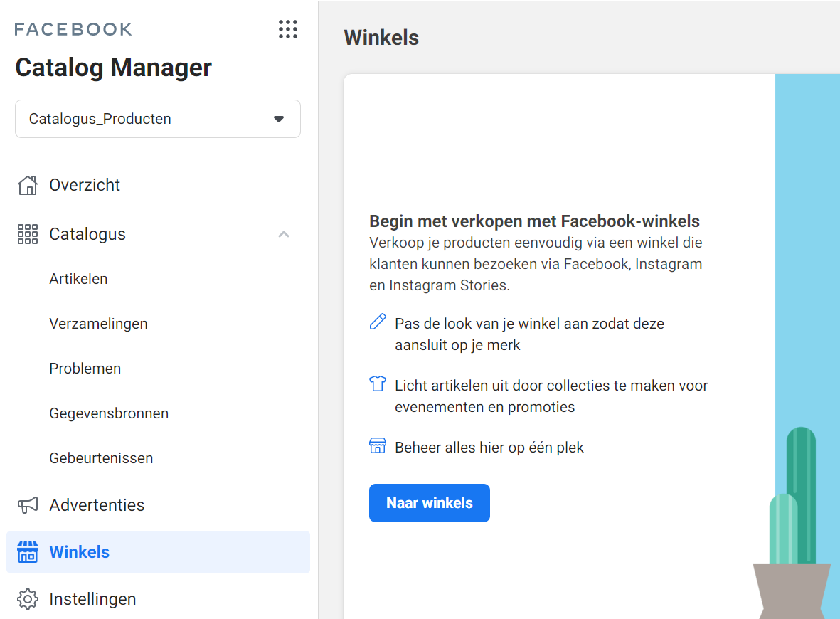
Task: Click the Winkels page heading
Action: point(381,38)
